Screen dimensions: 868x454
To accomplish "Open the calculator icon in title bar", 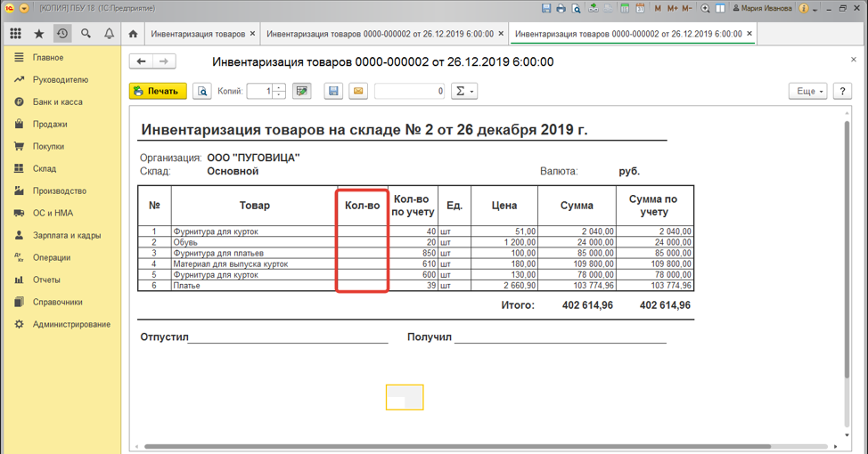I will tap(626, 8).
